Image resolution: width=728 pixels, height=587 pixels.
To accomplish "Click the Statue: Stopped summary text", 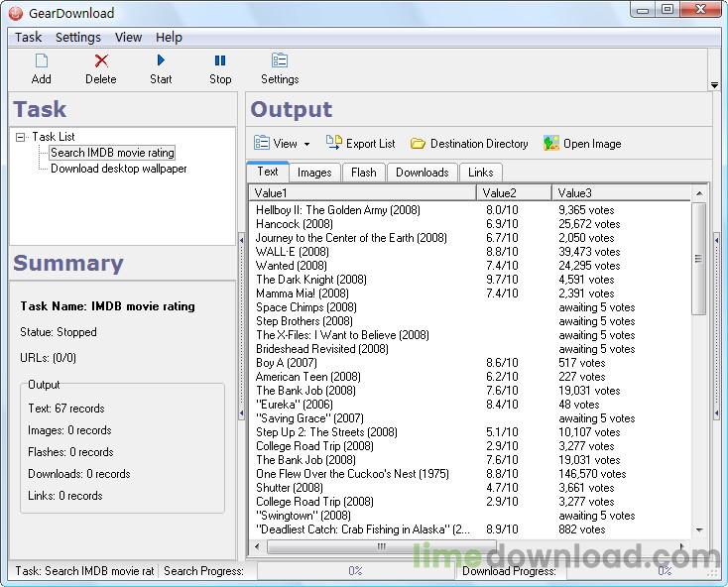I will click(59, 332).
